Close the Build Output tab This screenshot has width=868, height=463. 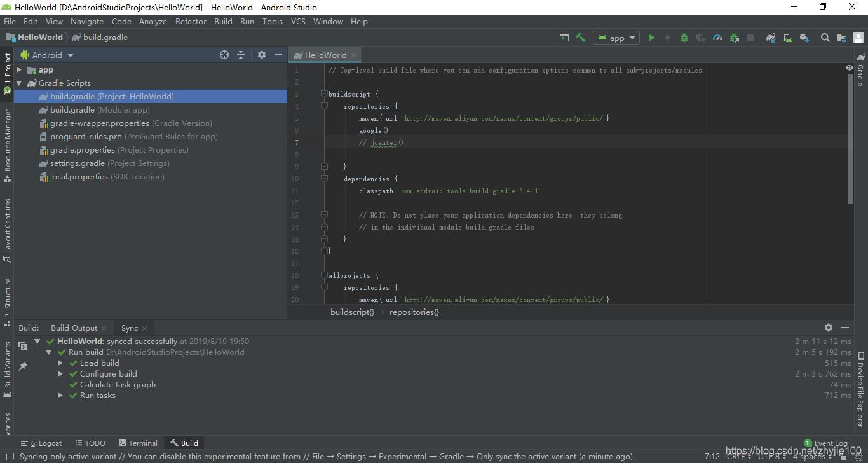click(x=104, y=328)
